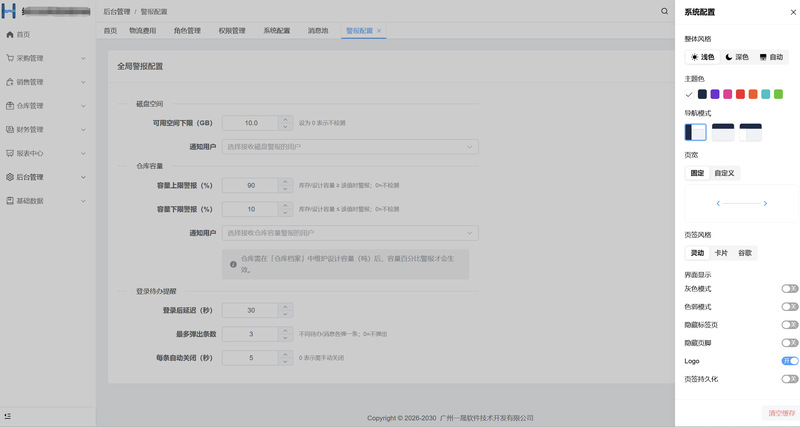Click the 报表中心 sidebar icon
This screenshot has height=427, width=800.
10,153
